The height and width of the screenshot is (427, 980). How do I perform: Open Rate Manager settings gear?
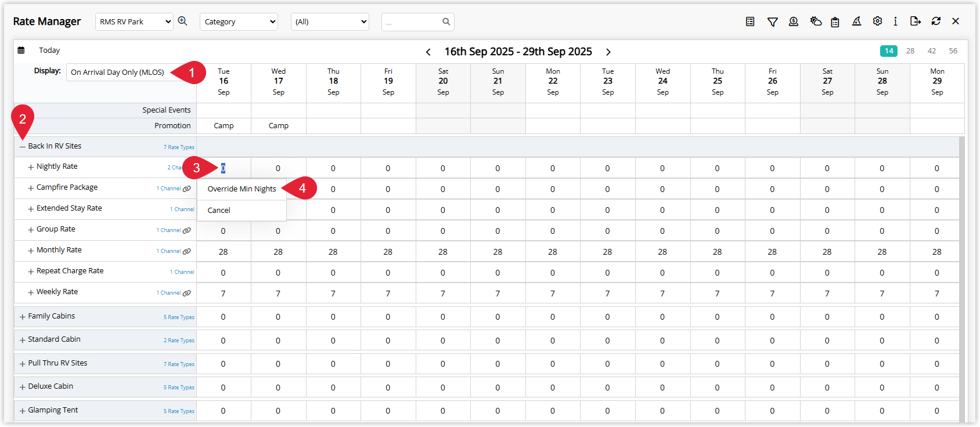coord(877,21)
